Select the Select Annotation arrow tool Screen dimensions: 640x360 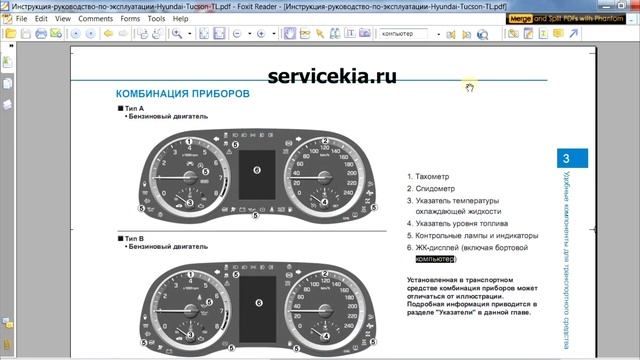click(x=320, y=33)
